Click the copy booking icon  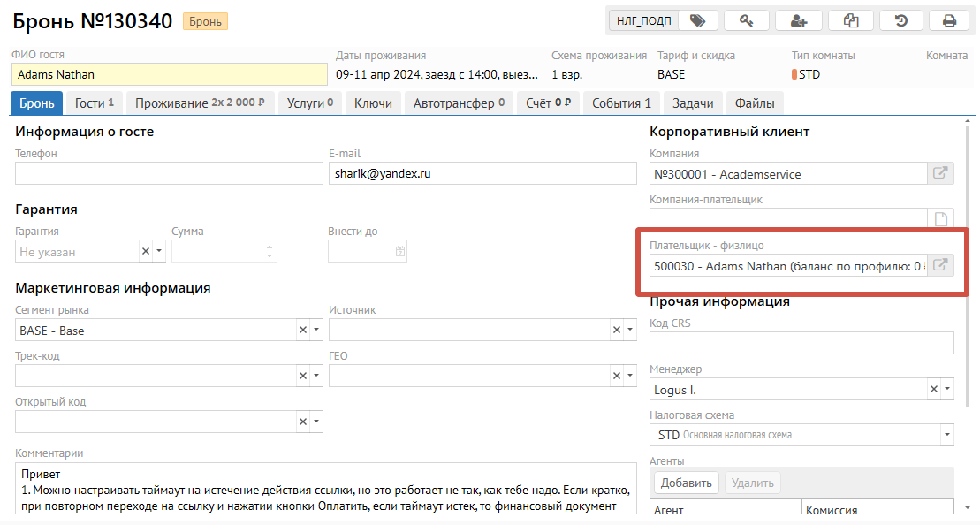click(x=850, y=20)
